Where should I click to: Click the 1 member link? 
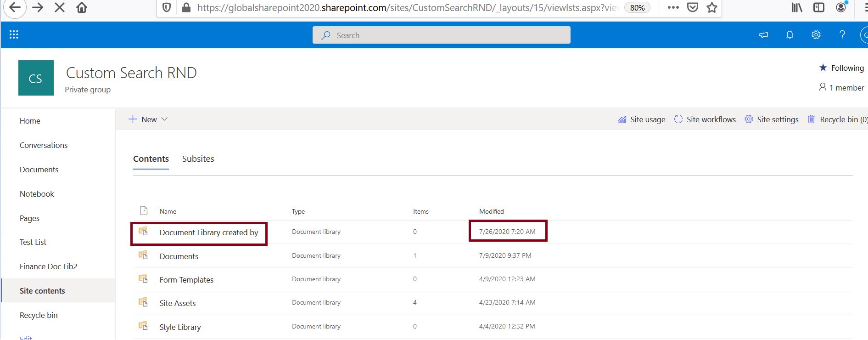coord(842,87)
